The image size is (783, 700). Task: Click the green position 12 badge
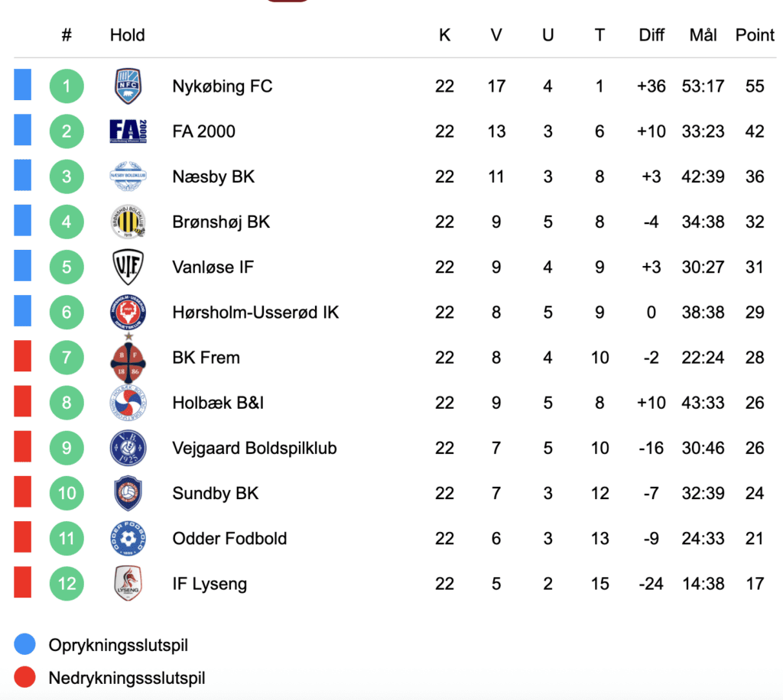[67, 584]
